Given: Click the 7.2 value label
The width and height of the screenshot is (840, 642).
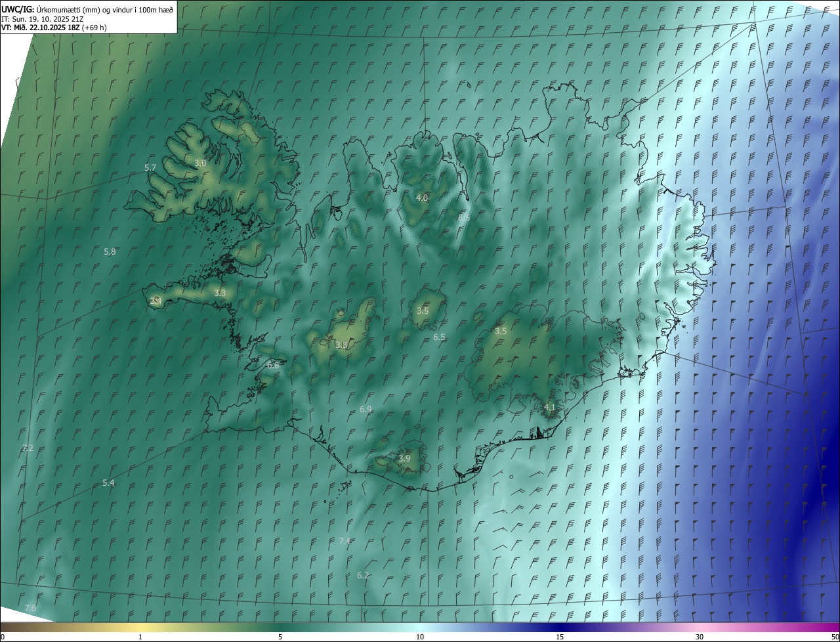Looking at the screenshot, I should [x=28, y=448].
